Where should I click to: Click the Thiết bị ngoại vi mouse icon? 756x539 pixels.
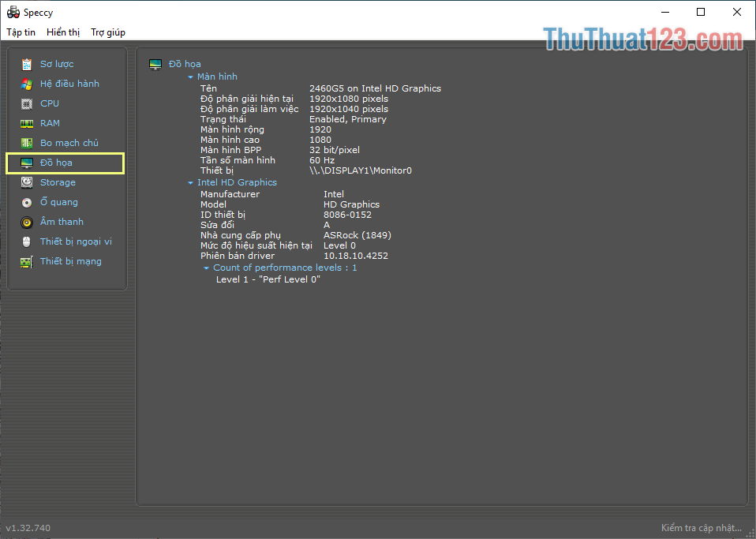coord(27,241)
